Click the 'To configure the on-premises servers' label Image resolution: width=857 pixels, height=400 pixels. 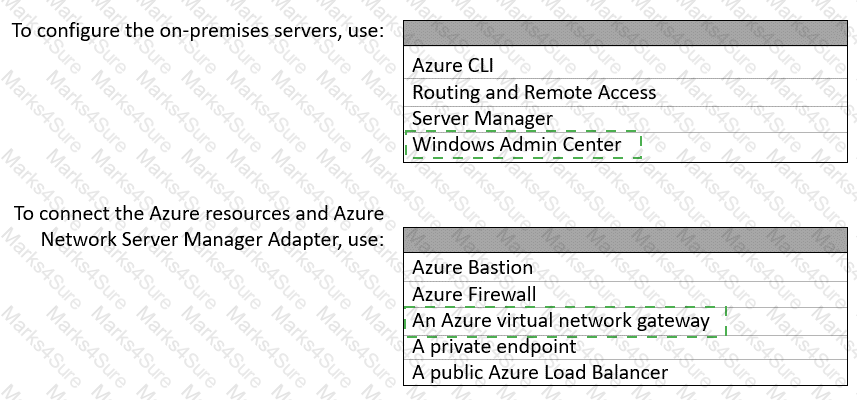click(x=198, y=31)
